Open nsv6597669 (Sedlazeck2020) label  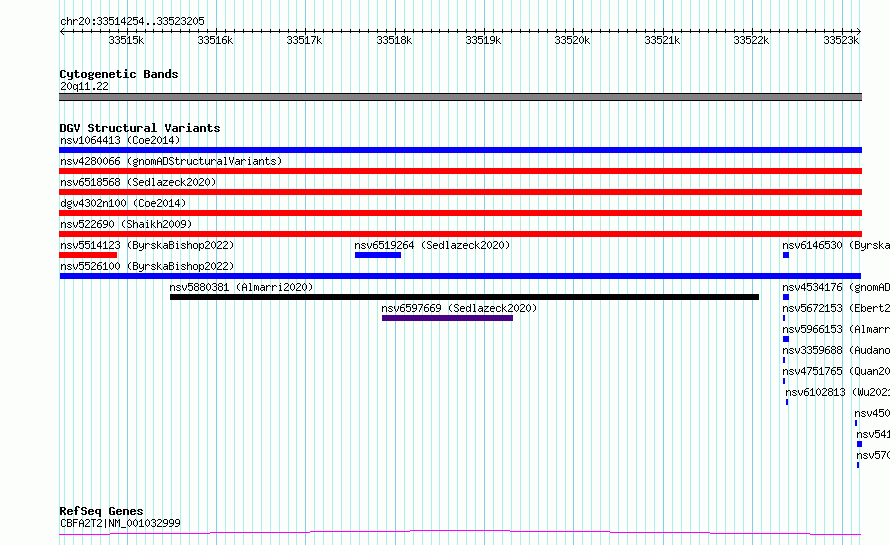tap(459, 308)
